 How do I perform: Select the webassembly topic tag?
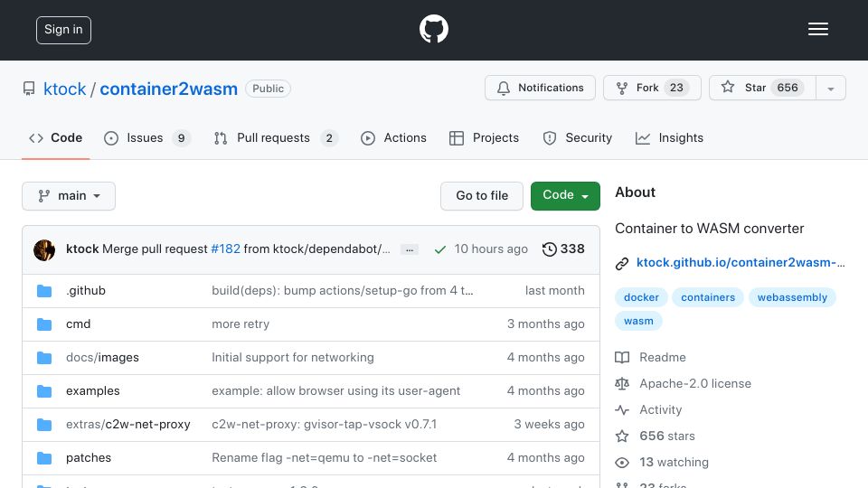coord(792,297)
